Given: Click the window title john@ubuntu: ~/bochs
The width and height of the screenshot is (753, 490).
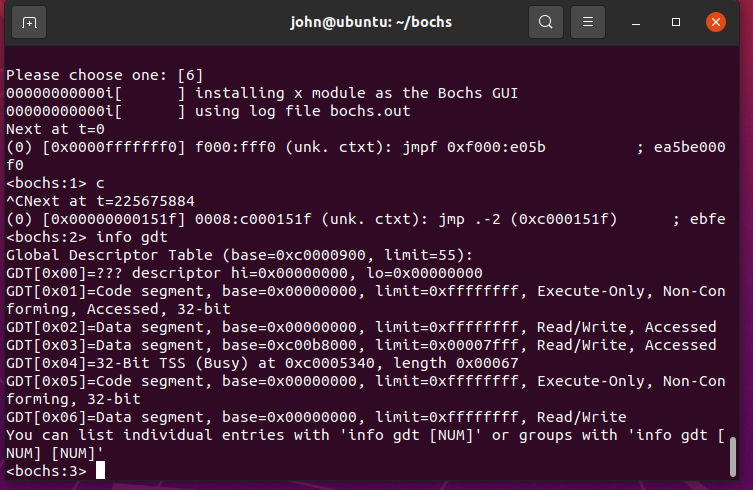Looking at the screenshot, I should [x=371, y=22].
